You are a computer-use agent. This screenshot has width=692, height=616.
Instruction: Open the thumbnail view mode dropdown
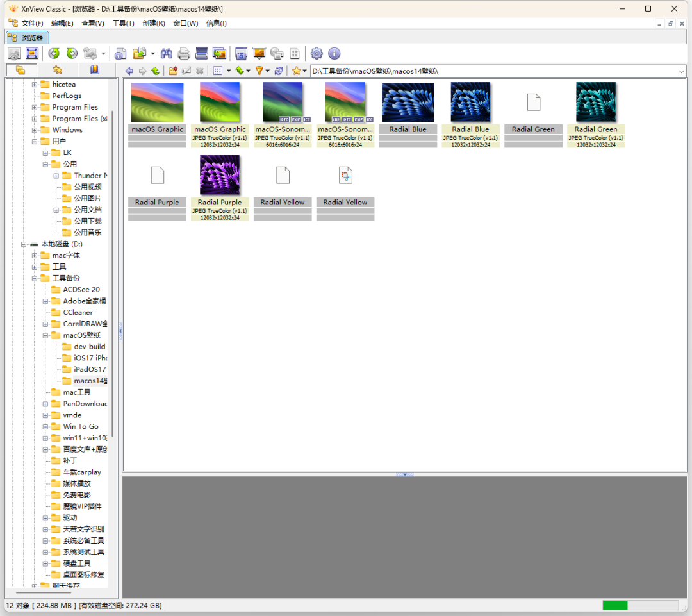pos(229,71)
